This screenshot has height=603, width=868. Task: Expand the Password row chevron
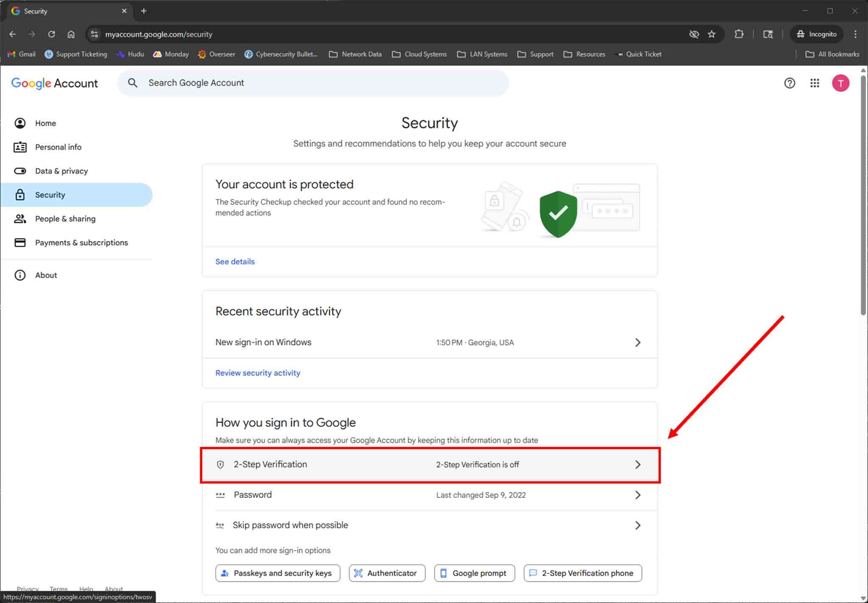point(637,495)
